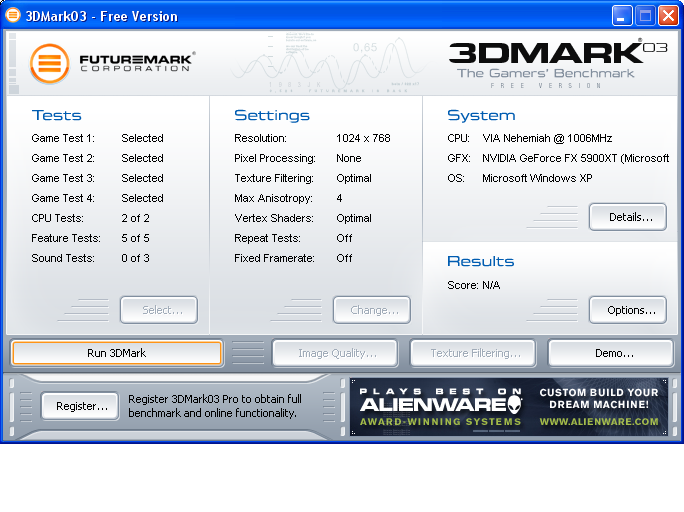This screenshot has width=684, height=512.
Task: Click the 'CPU Tests:' label
Action: 58,218
